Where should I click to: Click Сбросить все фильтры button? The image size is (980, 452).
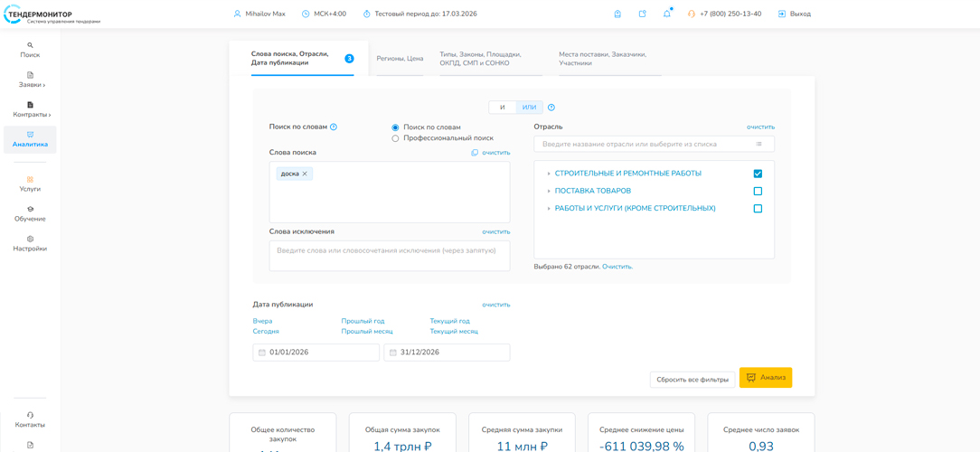coord(693,380)
